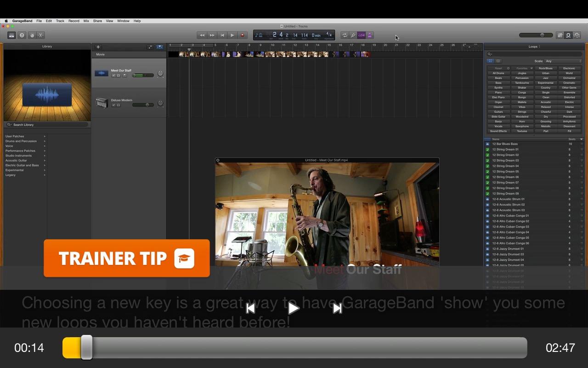The width and height of the screenshot is (588, 368).
Task: Toggle the purple Count-in button
Action: pyautogui.click(x=362, y=35)
